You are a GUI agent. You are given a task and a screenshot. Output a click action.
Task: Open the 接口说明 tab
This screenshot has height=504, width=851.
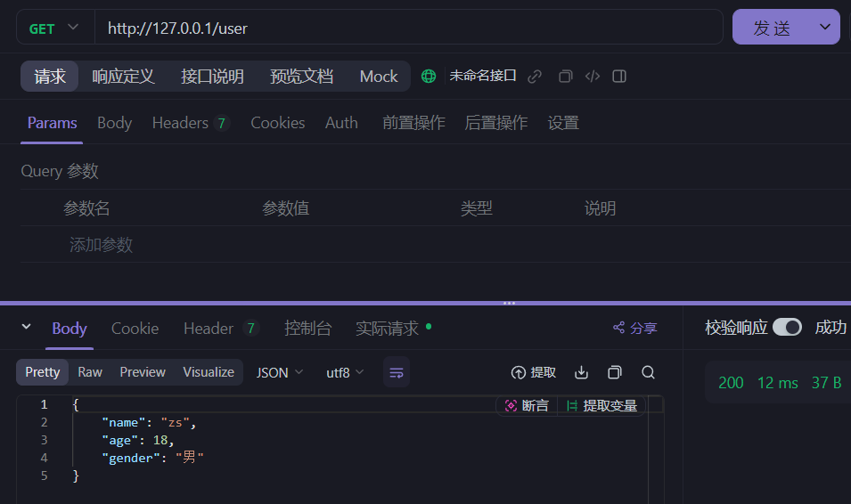pyautogui.click(x=212, y=77)
